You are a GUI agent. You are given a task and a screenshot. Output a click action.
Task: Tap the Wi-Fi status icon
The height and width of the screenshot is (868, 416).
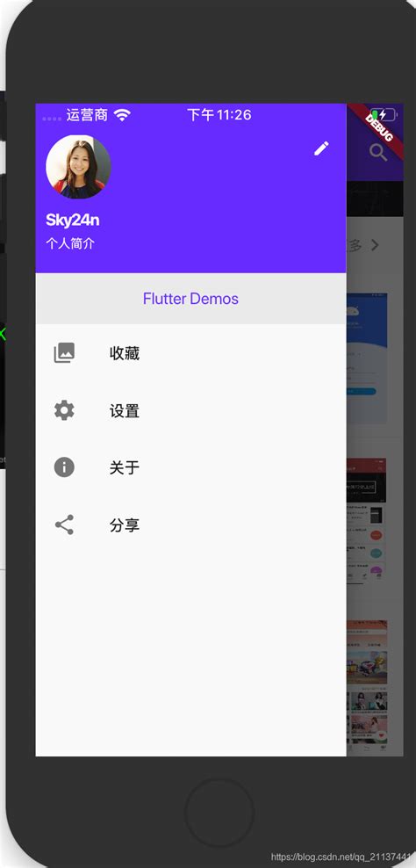122,115
